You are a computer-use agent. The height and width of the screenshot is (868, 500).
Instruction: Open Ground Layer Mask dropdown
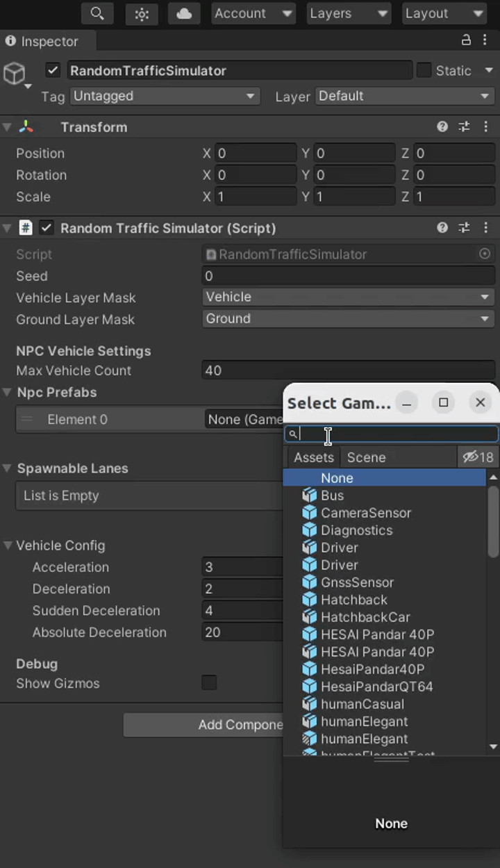(349, 319)
